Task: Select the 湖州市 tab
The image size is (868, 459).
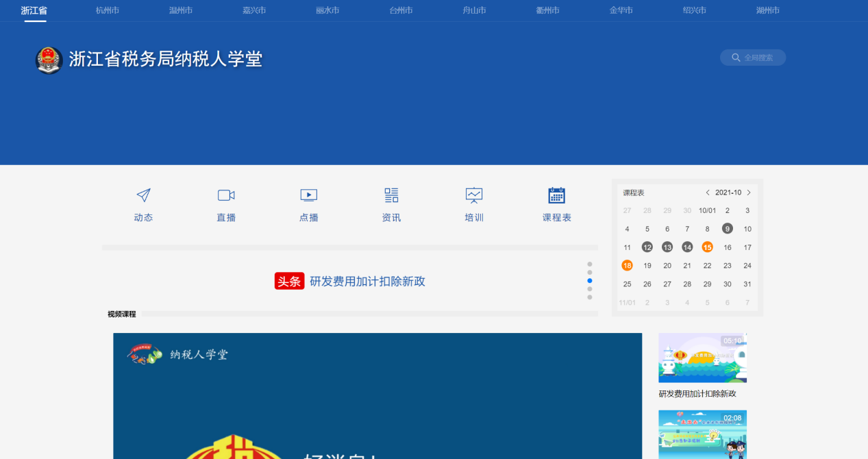Action: pyautogui.click(x=768, y=10)
